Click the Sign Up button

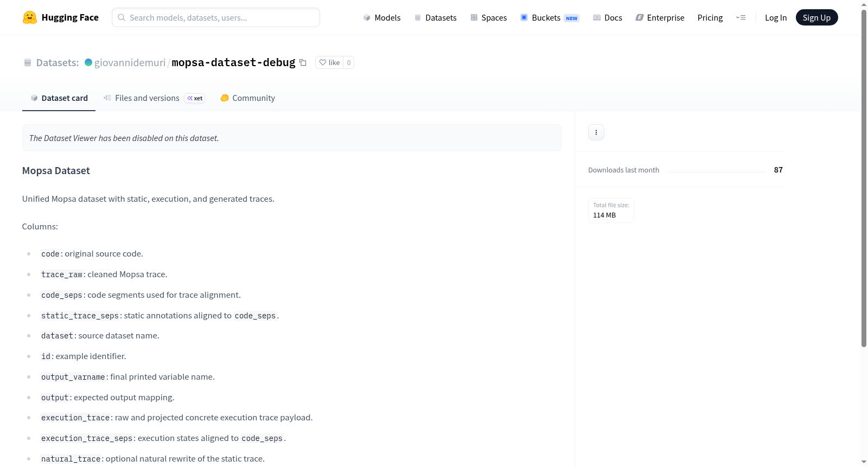(816, 17)
